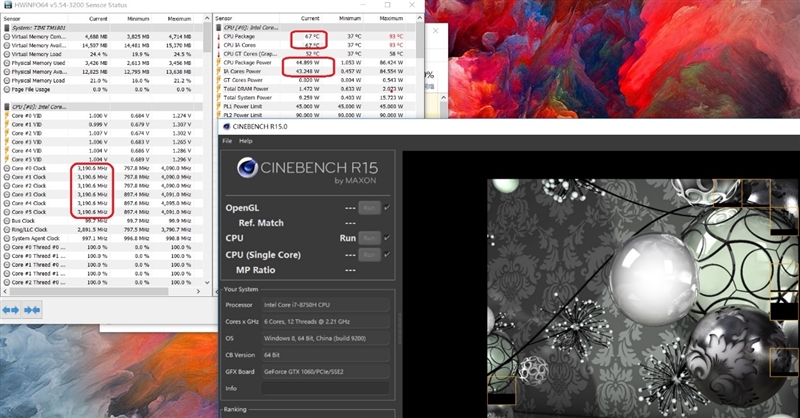Toggle the CPU test checkbox

387,238
